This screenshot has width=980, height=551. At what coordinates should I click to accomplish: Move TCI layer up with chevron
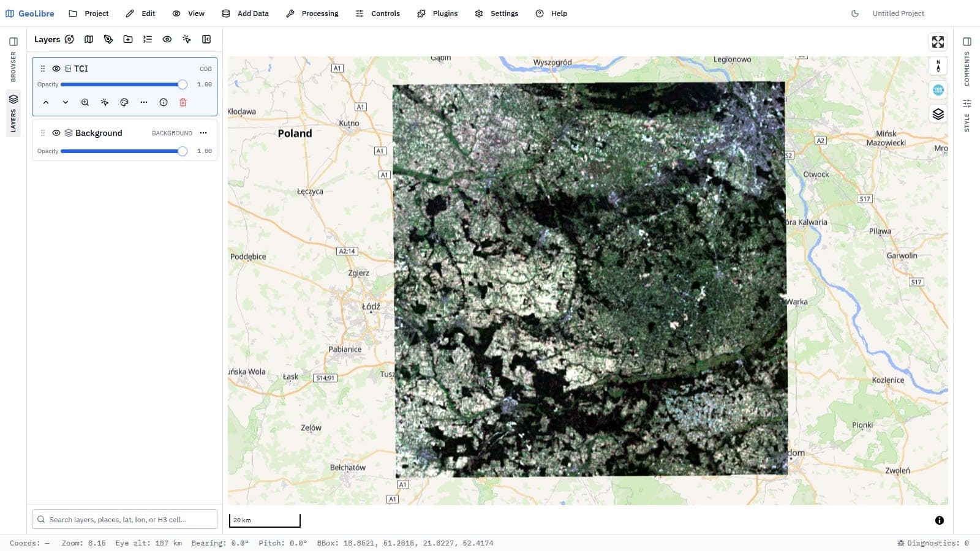click(46, 102)
